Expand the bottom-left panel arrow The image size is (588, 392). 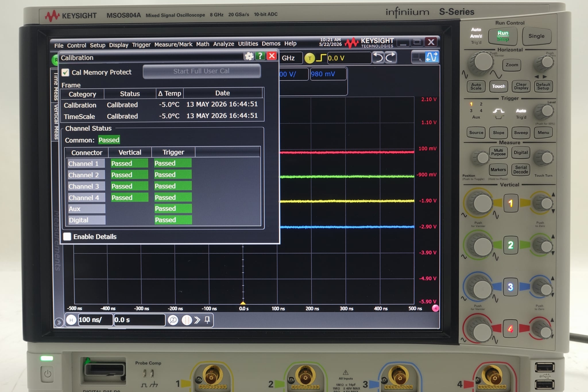(x=59, y=322)
